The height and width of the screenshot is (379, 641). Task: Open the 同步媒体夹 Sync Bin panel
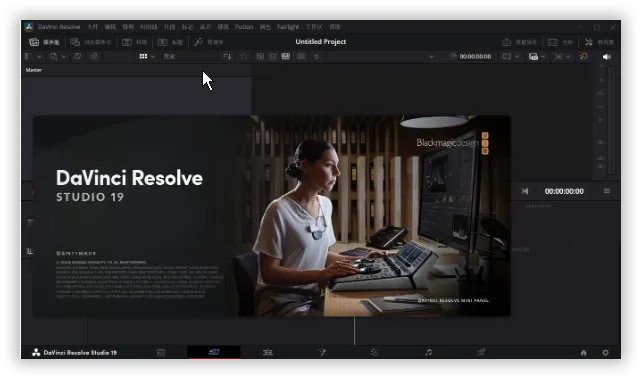click(91, 42)
